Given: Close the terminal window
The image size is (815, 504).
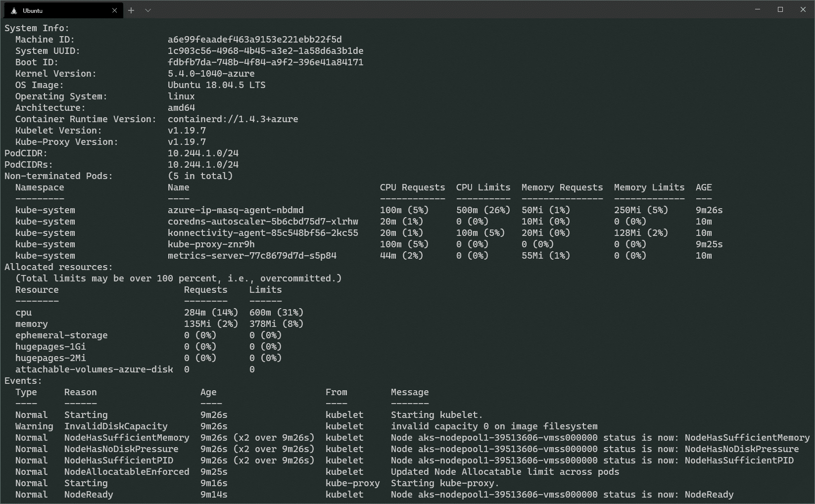Looking at the screenshot, I should 803,10.
